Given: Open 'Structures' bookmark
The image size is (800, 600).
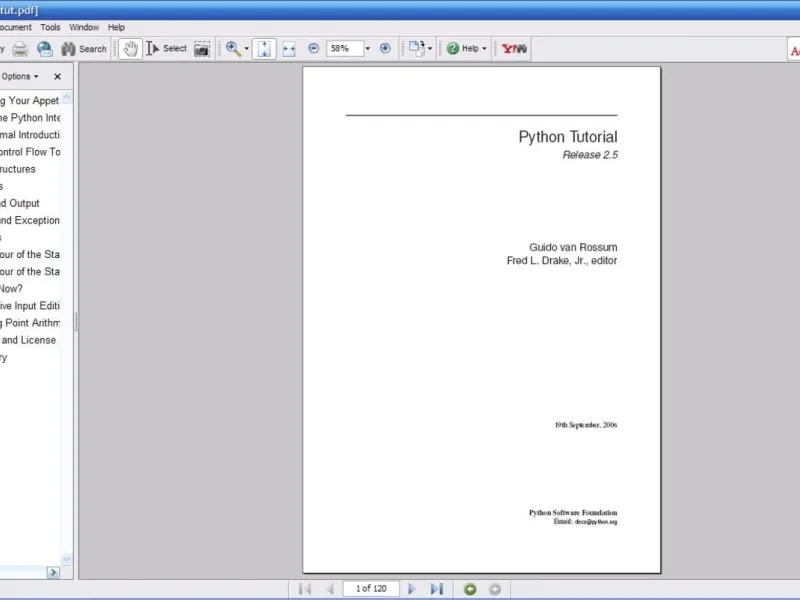Looking at the screenshot, I should click(18, 169).
